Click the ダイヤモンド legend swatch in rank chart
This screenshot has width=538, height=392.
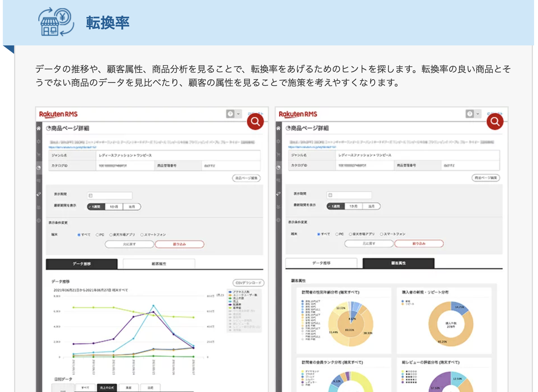pos(303,371)
